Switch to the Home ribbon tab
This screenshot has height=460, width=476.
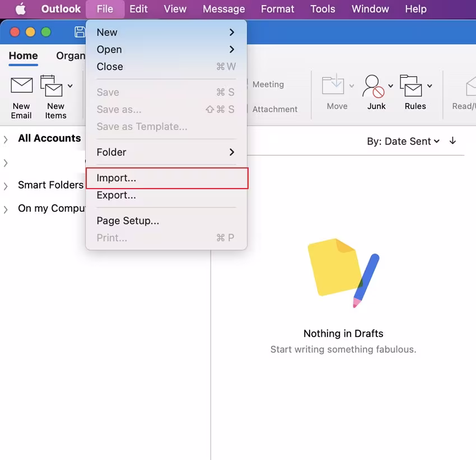point(24,56)
